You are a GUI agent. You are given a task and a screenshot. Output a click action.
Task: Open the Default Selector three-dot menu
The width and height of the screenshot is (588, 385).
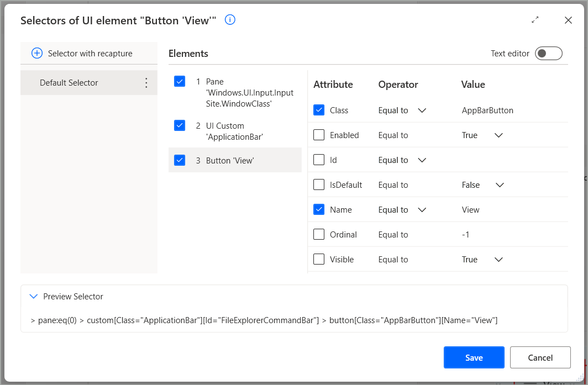coord(146,83)
